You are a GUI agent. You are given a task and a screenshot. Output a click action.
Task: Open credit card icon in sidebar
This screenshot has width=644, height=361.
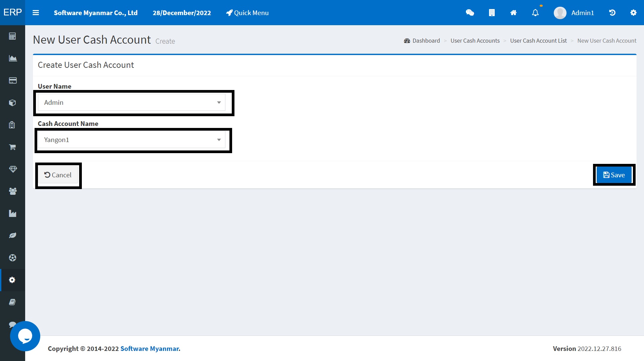coord(12,81)
